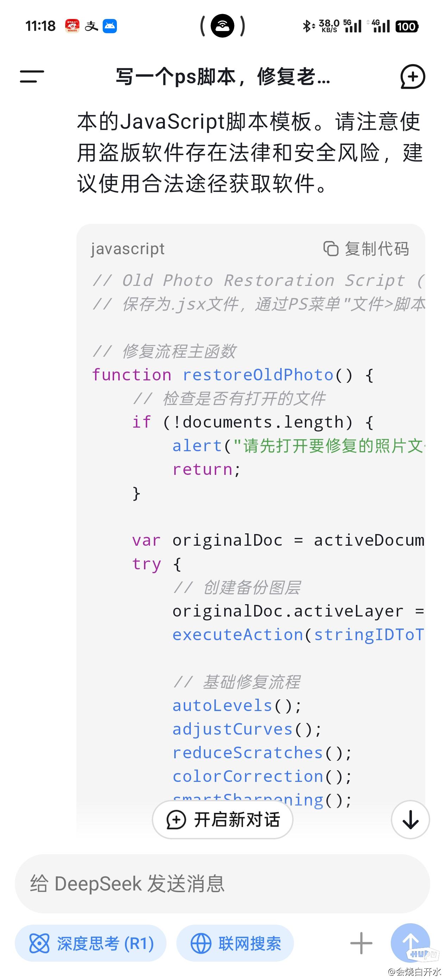Screen dimensions: 445x980
Task: Tap the restoreOldPhoto function line
Action: click(x=233, y=375)
